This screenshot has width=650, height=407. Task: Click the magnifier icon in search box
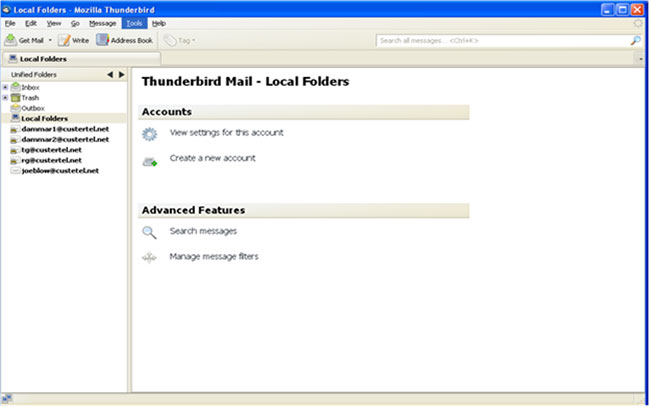[635, 41]
